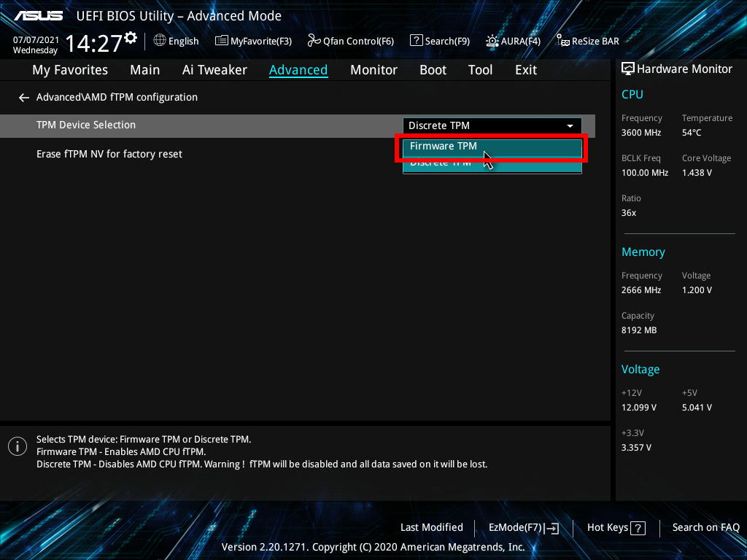Click Search on FAQ
747x560 pixels.
click(705, 528)
